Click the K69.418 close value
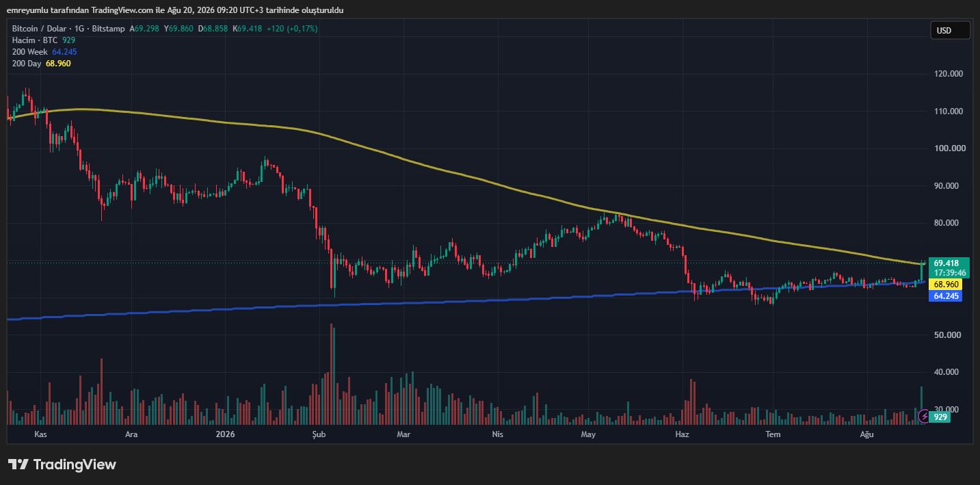Image resolution: width=980 pixels, height=485 pixels. pyautogui.click(x=248, y=29)
